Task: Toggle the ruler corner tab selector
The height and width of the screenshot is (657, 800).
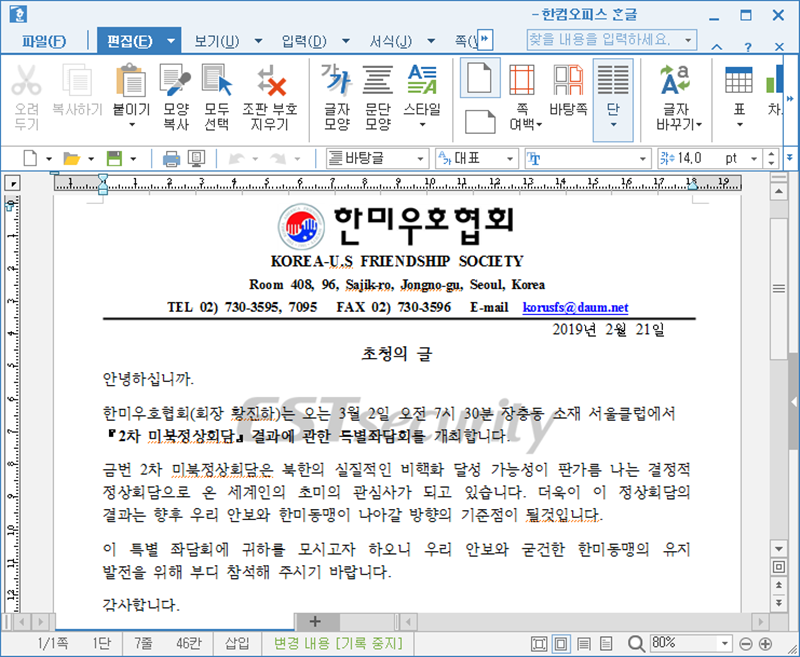Action: 13,183
